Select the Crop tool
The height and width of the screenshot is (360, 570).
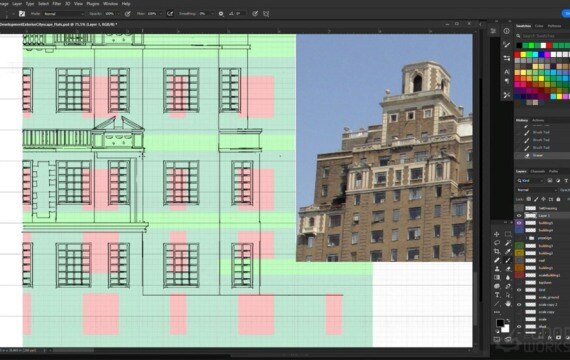coord(497,252)
